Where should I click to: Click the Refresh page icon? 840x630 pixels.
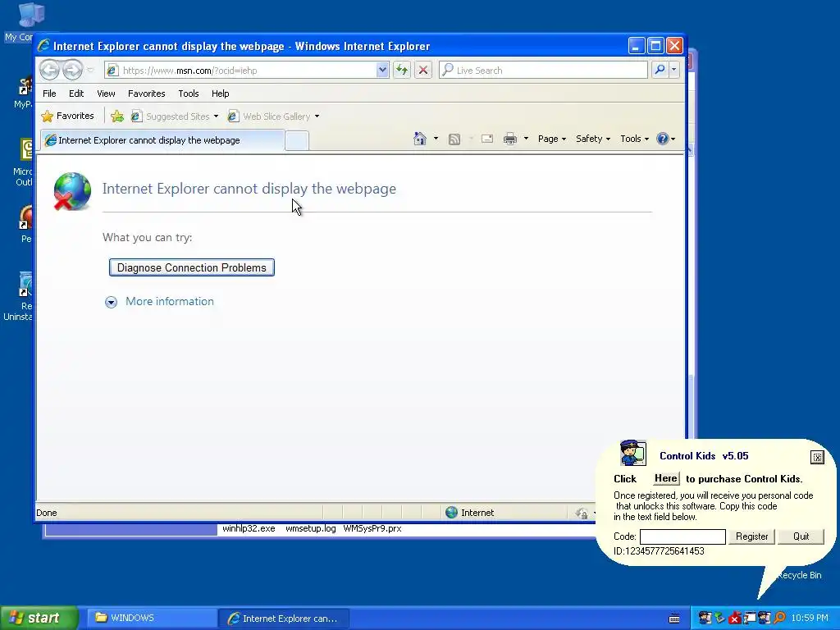tap(402, 70)
